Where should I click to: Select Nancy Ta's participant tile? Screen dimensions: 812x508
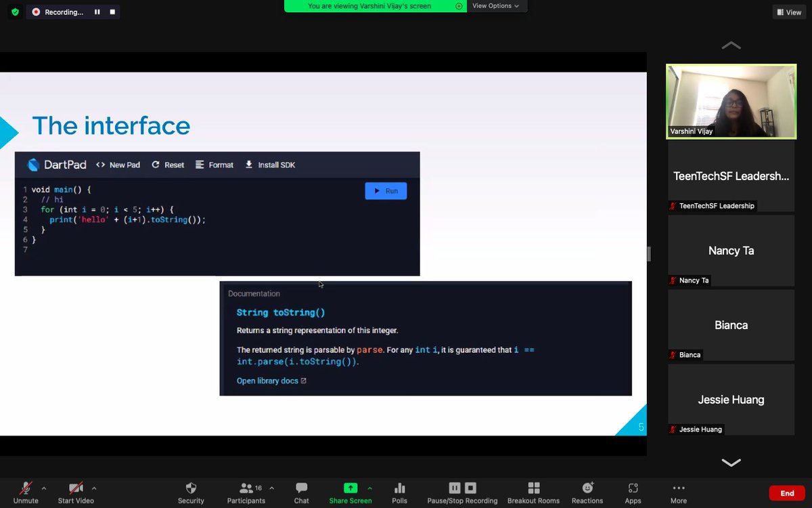tap(731, 251)
